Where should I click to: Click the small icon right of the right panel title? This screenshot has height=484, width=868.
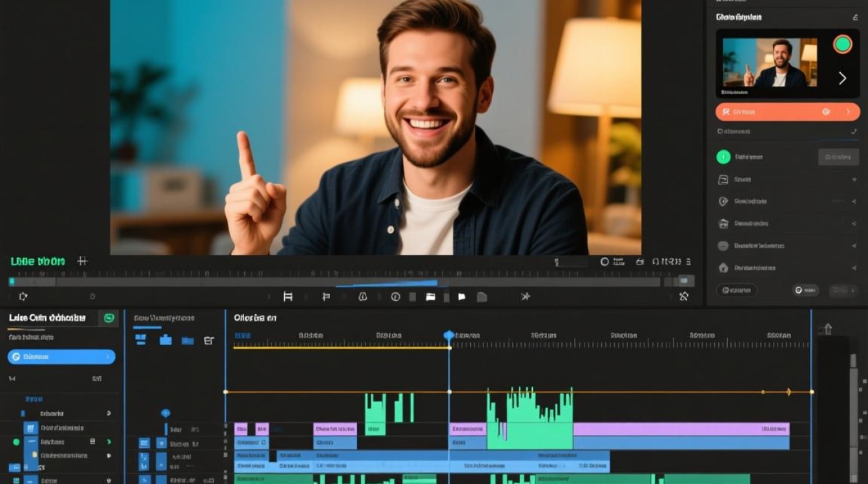tap(855, 17)
